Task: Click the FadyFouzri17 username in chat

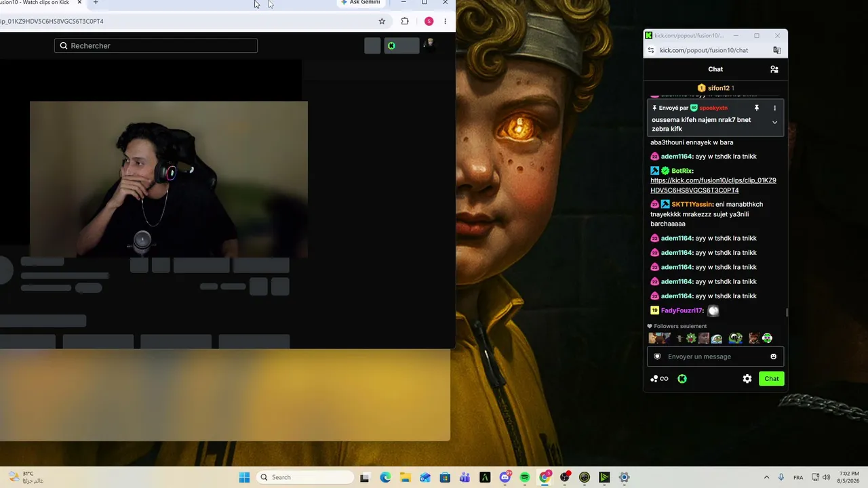Action: click(x=682, y=310)
